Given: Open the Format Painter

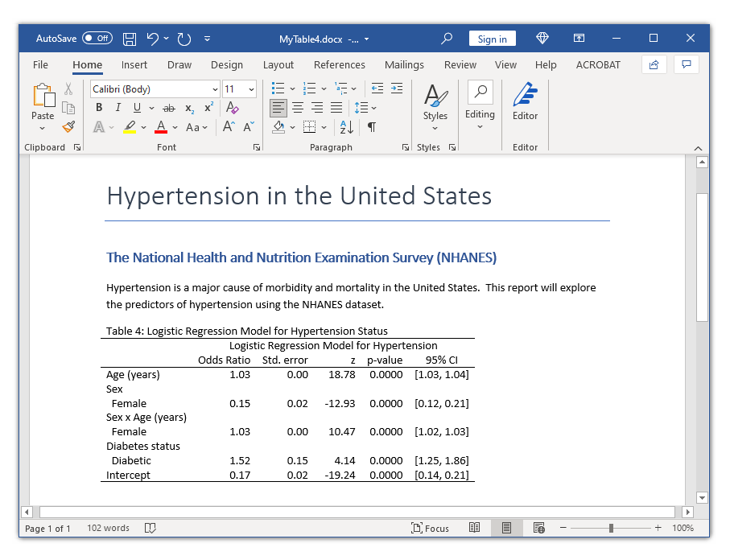Looking at the screenshot, I should coord(68,126).
